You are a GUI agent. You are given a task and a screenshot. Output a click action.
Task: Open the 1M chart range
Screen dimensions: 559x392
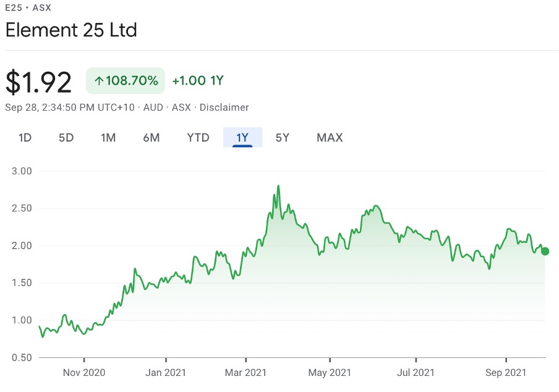tap(108, 137)
